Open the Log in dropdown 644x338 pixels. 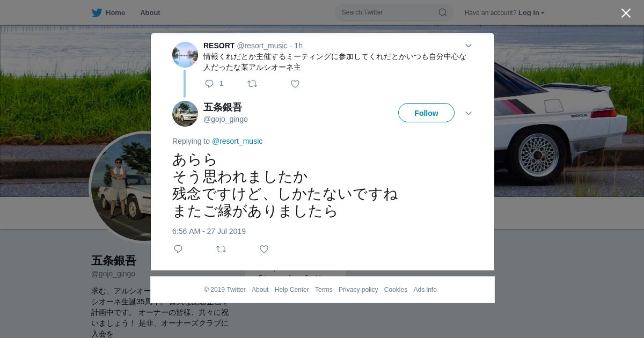[x=531, y=13]
